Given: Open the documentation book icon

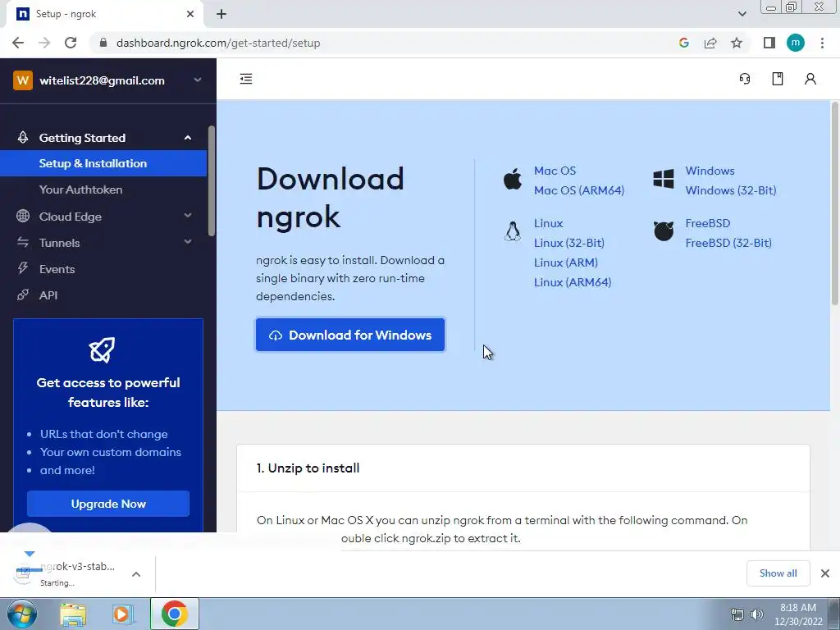Looking at the screenshot, I should [778, 79].
